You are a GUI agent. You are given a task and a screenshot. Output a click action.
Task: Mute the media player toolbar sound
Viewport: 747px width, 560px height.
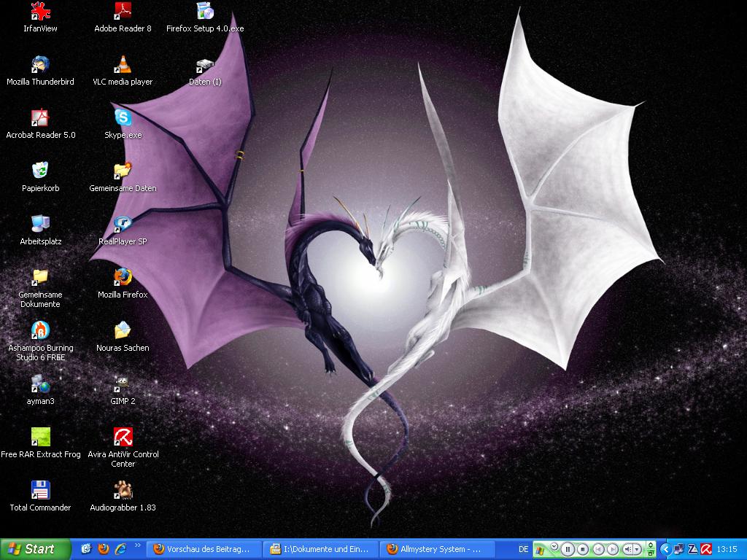pos(627,549)
